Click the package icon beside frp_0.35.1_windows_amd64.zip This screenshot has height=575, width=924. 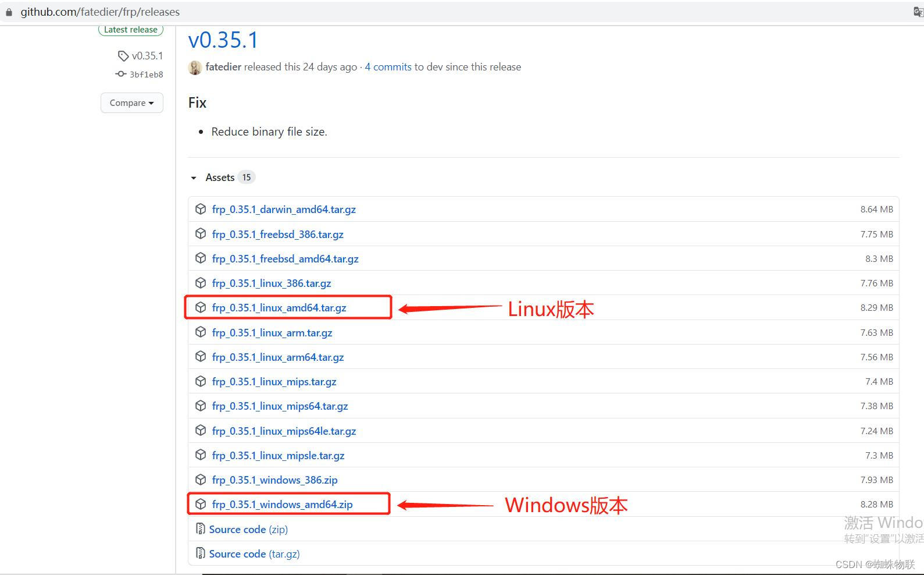[201, 504]
